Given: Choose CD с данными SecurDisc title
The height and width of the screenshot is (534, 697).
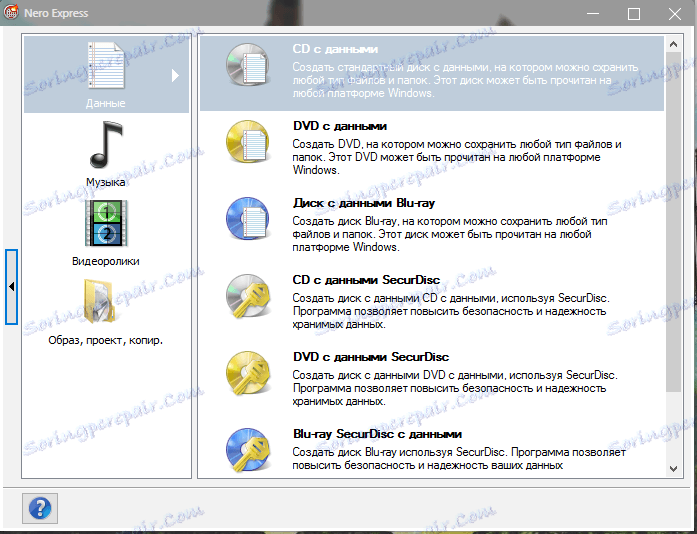Looking at the screenshot, I should click(x=366, y=280).
